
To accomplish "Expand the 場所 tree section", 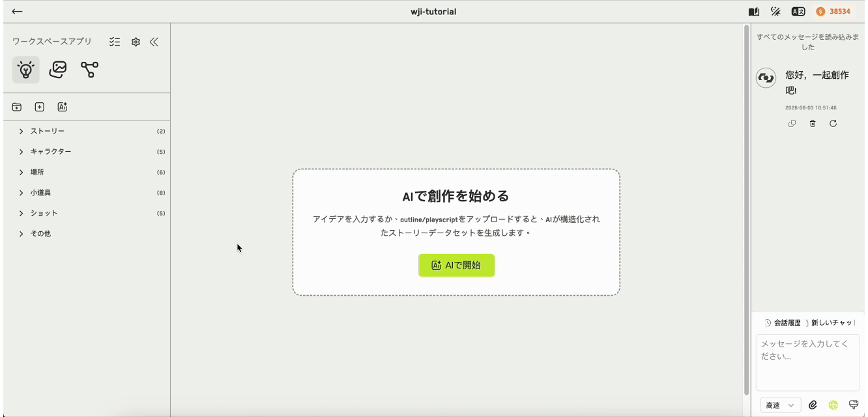I will [x=22, y=173].
